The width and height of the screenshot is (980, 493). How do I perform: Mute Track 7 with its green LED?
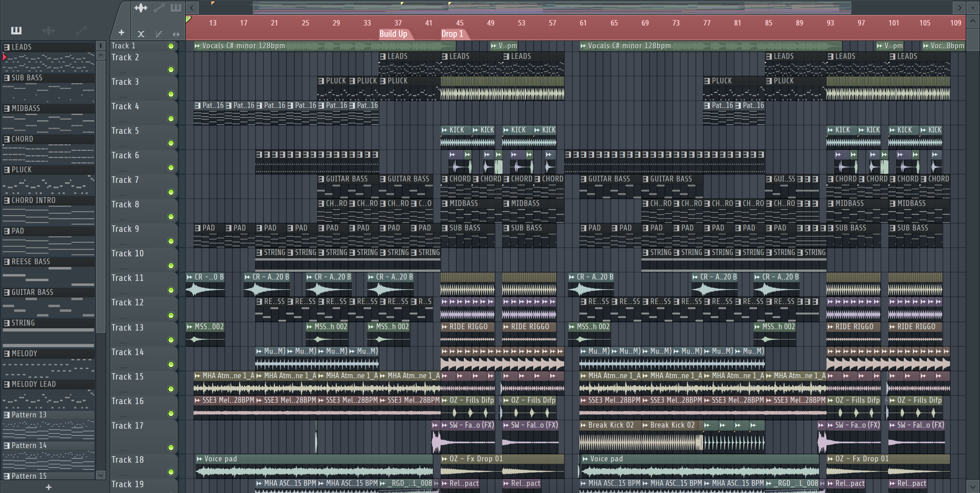pos(171,192)
